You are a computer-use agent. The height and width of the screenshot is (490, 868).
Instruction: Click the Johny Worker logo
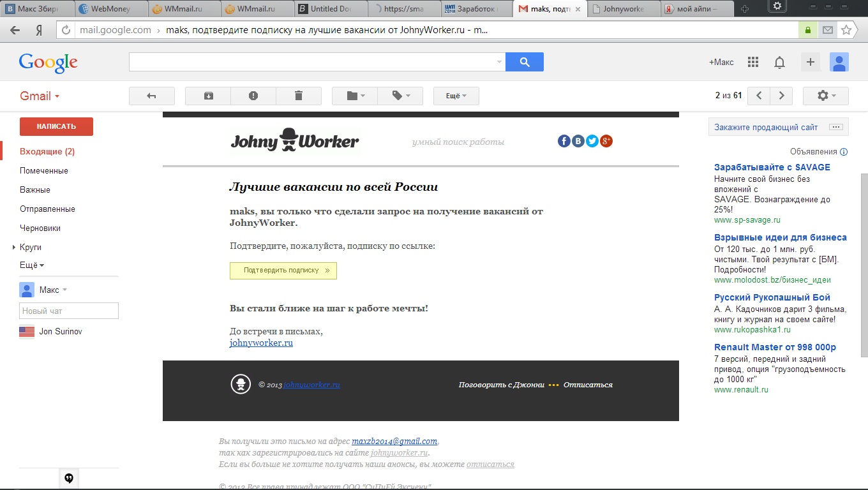click(295, 140)
